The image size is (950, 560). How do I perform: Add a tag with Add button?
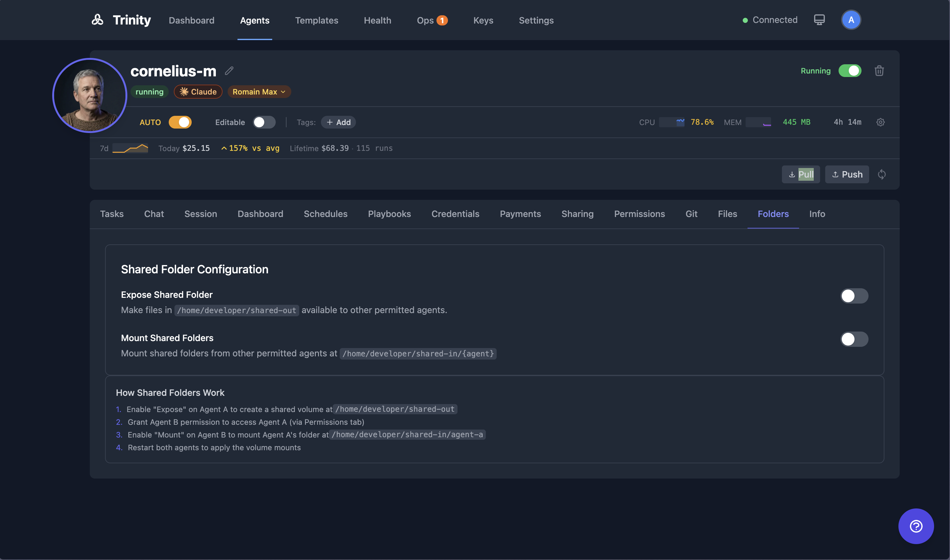[x=338, y=122]
